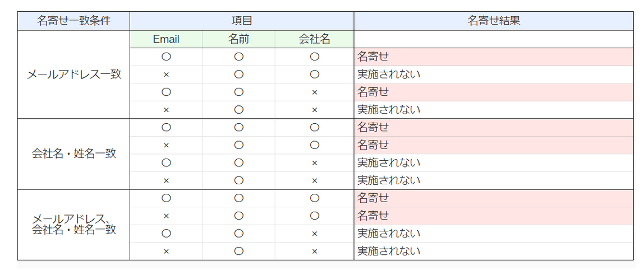The image size is (644, 270).
Task: Click the 名寄せ一致条件 header cell
Action: (73, 21)
